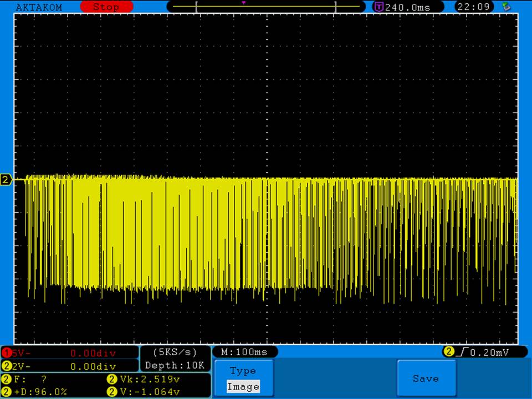Click the small magenta trigger marker in memory bar

243,3
